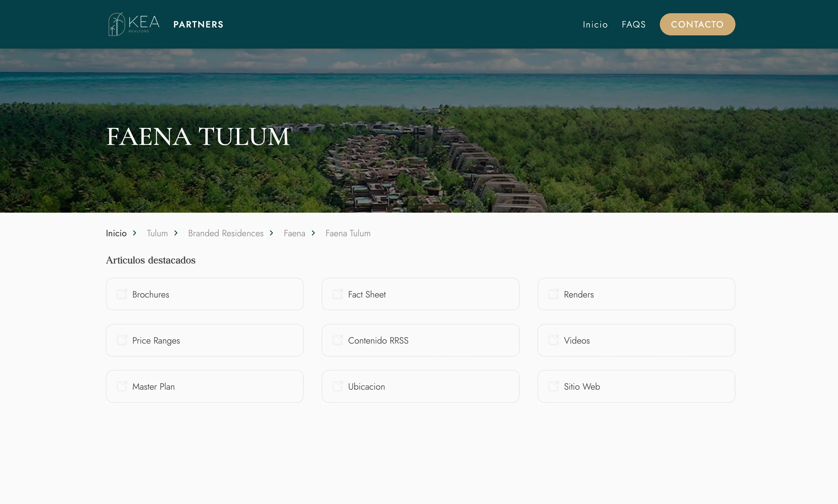This screenshot has width=838, height=504.
Task: Click the KEA Realtors logo
Action: (x=133, y=24)
